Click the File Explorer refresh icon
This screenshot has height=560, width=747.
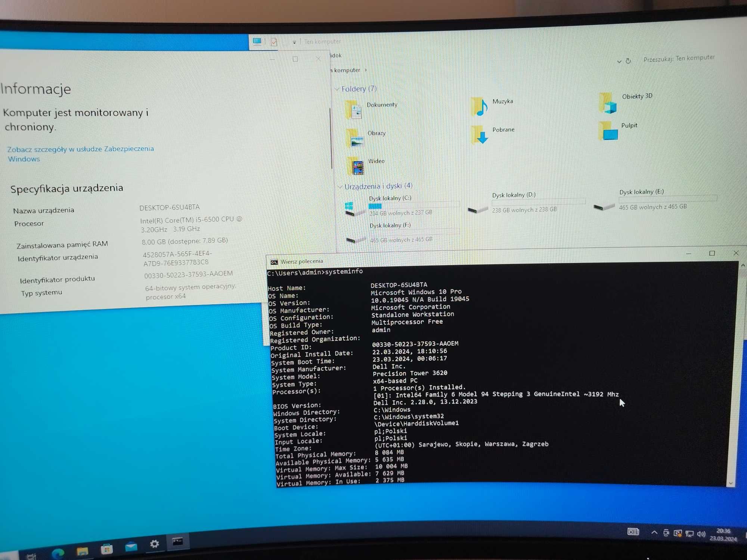pyautogui.click(x=628, y=60)
